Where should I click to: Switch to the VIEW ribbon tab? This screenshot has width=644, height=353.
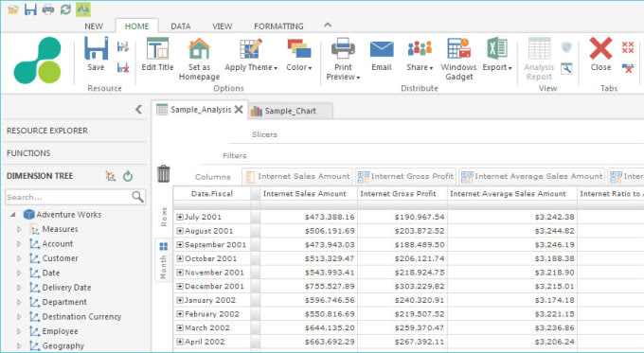[x=223, y=26]
